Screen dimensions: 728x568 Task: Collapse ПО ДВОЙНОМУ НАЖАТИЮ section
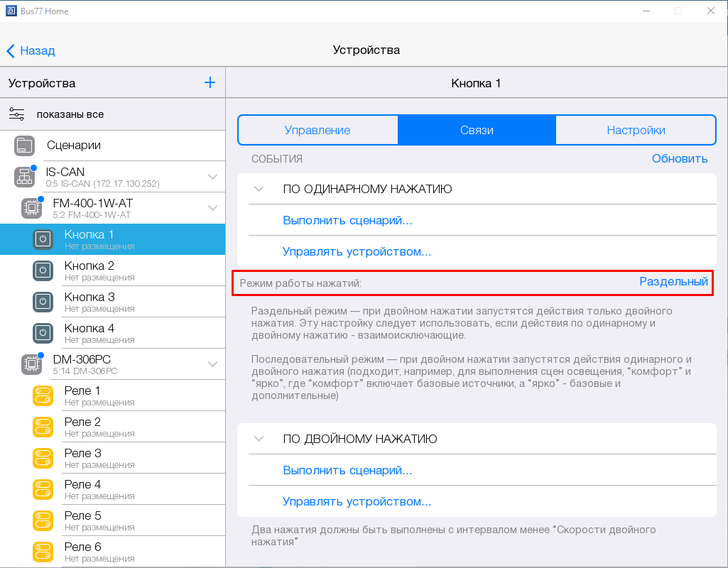click(x=259, y=439)
